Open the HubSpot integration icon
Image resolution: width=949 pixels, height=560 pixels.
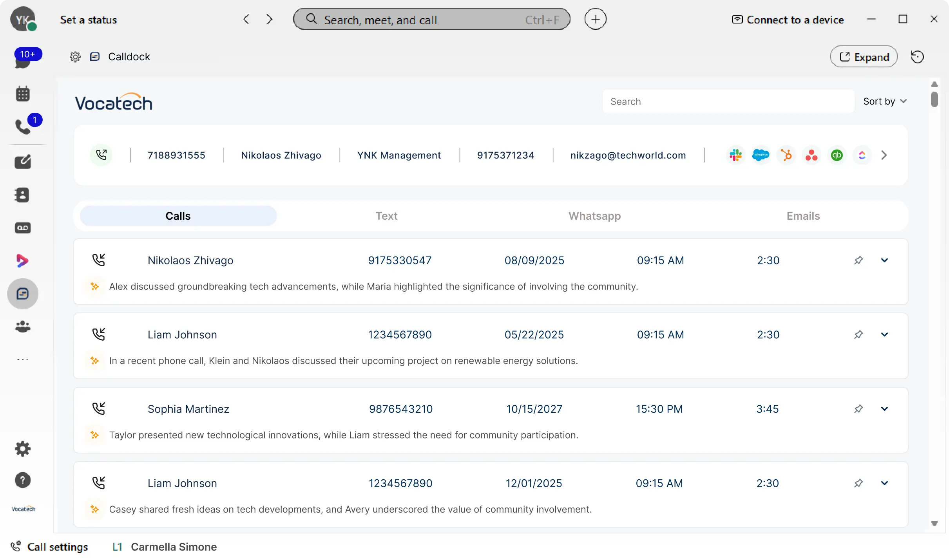[x=786, y=155]
